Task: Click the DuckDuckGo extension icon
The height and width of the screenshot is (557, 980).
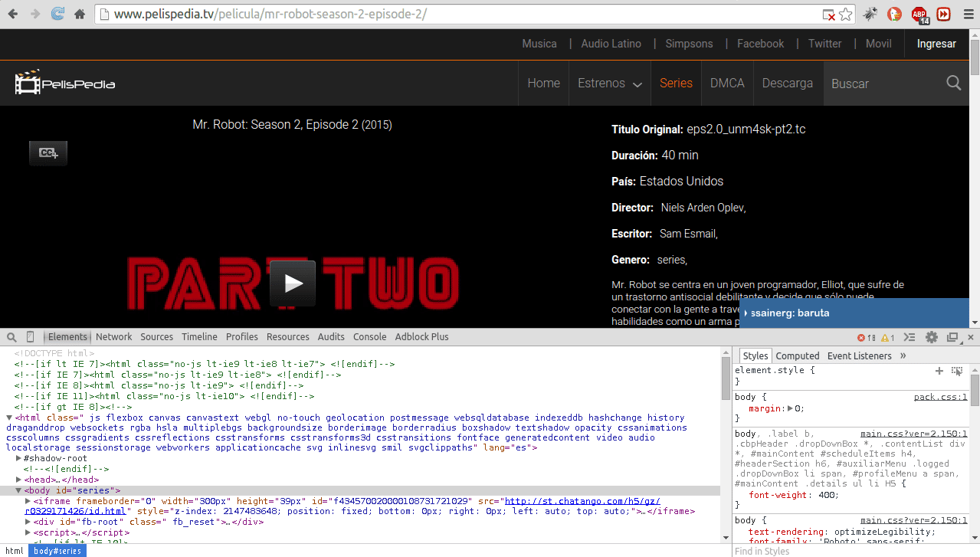Action: coord(894,14)
